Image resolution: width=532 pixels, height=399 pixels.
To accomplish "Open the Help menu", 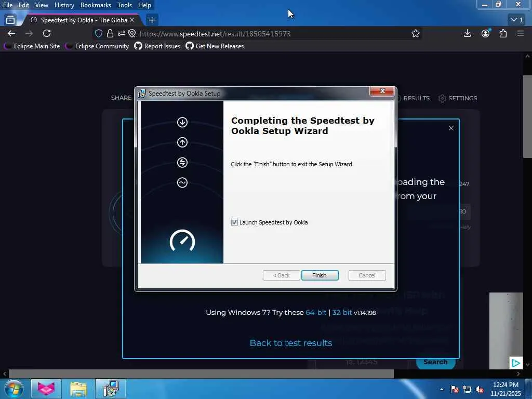I will coord(144,5).
